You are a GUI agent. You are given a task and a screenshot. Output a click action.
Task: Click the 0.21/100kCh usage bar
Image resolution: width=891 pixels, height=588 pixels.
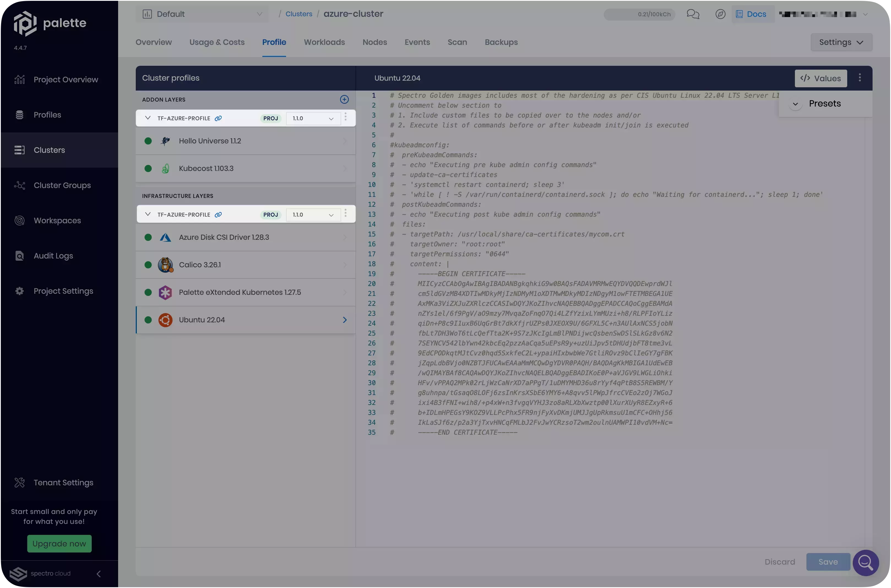click(x=639, y=14)
